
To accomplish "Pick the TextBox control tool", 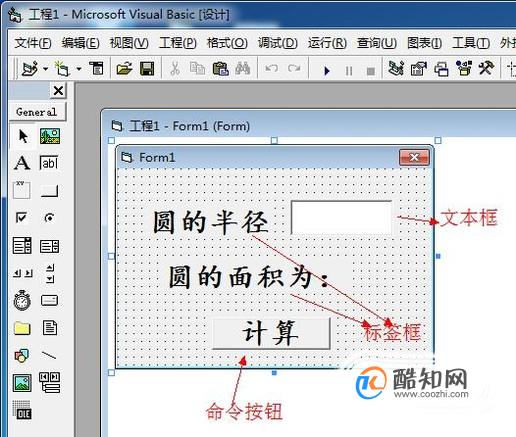I will 49,163.
